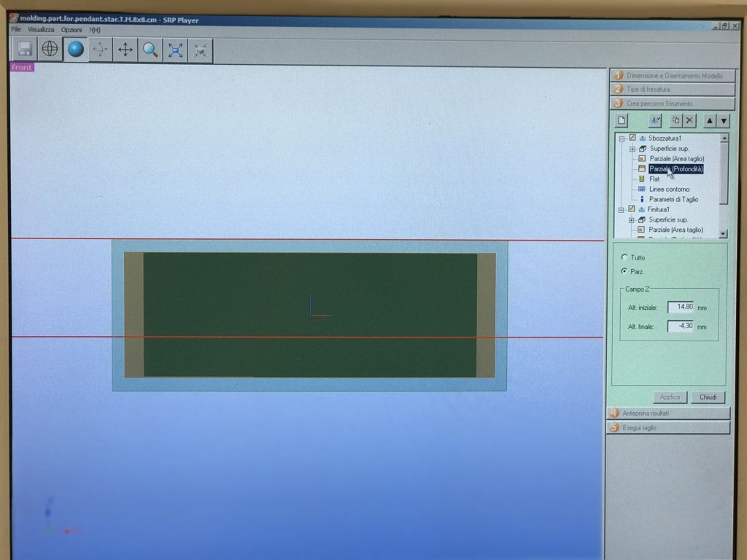
Task: Select the highlighted Parziale (Profondità) item
Action: pos(676,169)
